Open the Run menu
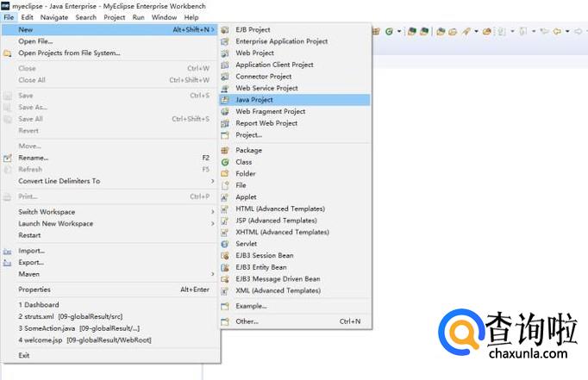 point(138,17)
